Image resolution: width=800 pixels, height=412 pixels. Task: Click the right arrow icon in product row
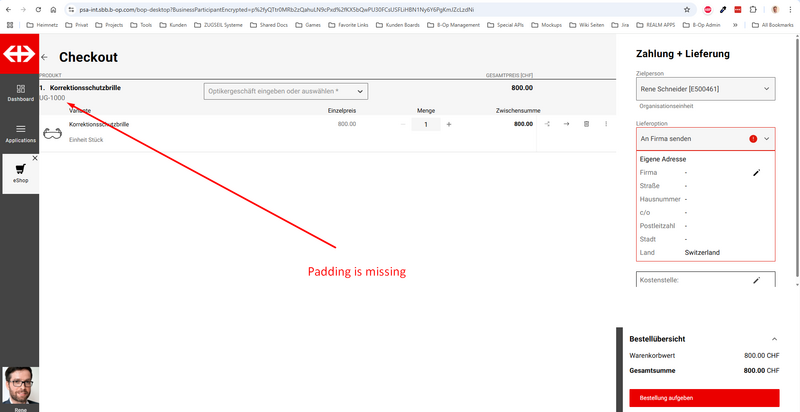[566, 124]
